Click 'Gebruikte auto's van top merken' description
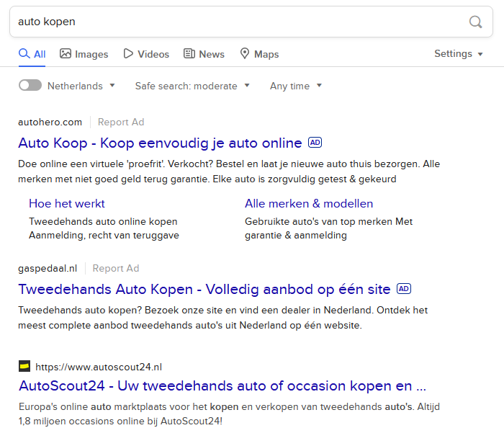Screen dimensions: 504x446 pos(328,228)
